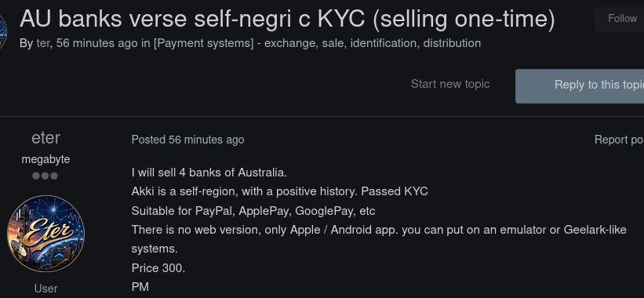Screen dimensions: 644x298
Task: Click the topic title heading
Action: pyautogui.click(x=287, y=19)
